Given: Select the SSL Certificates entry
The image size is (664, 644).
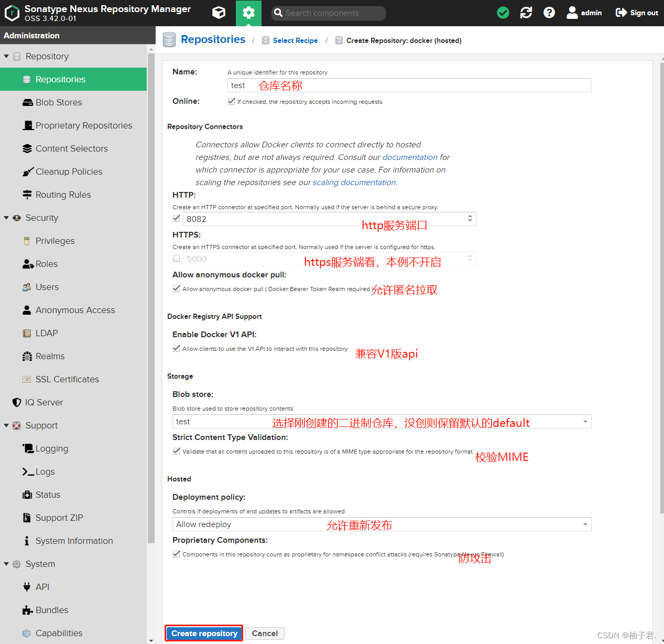Looking at the screenshot, I should click(x=67, y=379).
